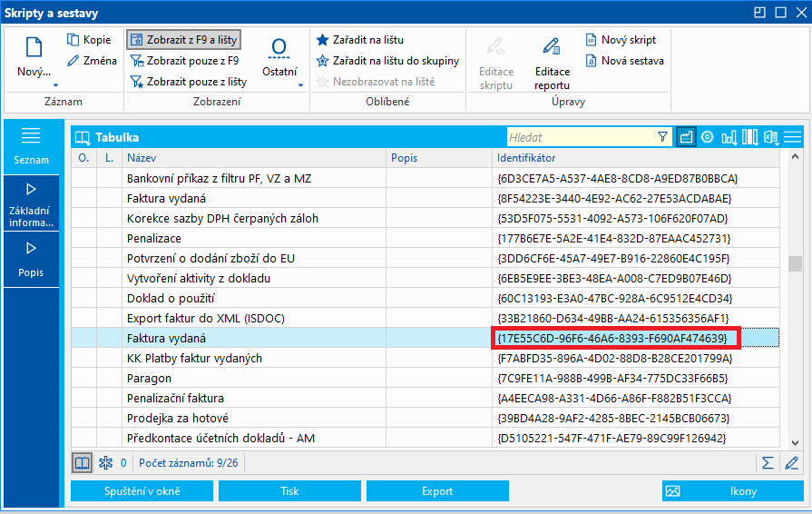Click the O. column header
The height and width of the screenshot is (514, 812).
[83, 158]
